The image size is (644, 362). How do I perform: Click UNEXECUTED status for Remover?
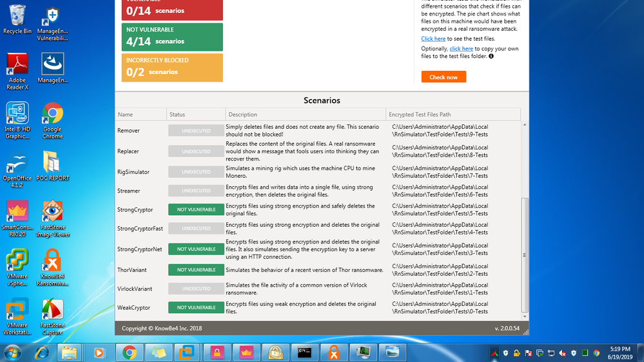click(197, 131)
